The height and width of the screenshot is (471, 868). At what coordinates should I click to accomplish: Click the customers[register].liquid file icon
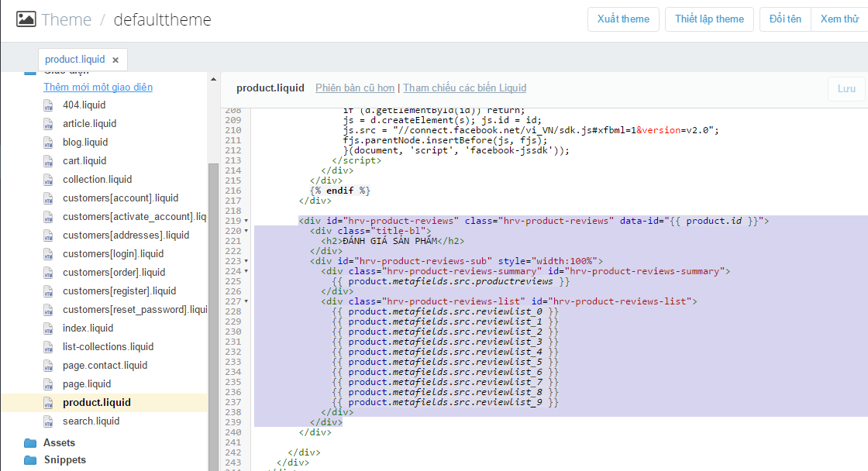point(49,291)
